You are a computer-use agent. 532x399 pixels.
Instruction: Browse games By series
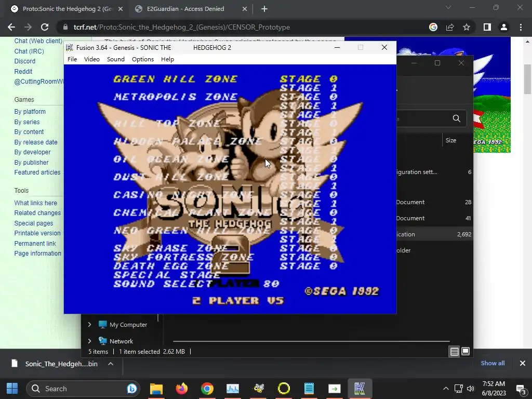click(27, 122)
